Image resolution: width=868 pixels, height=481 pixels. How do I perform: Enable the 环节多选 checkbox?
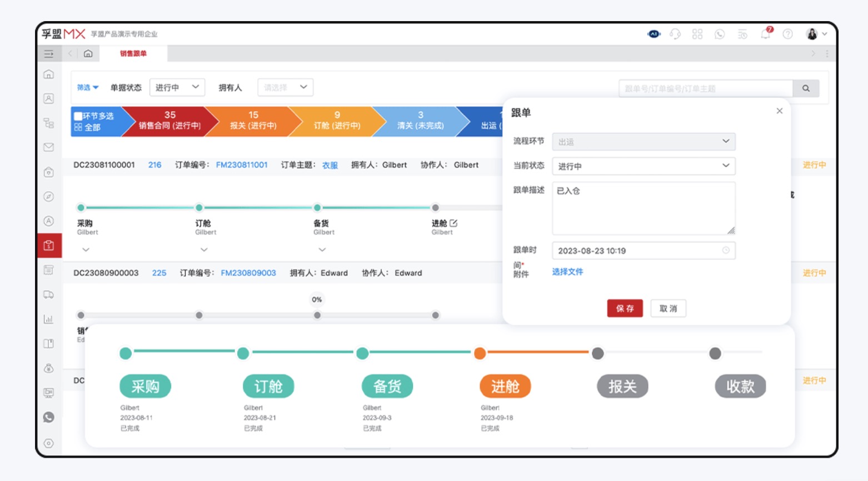[x=78, y=115]
